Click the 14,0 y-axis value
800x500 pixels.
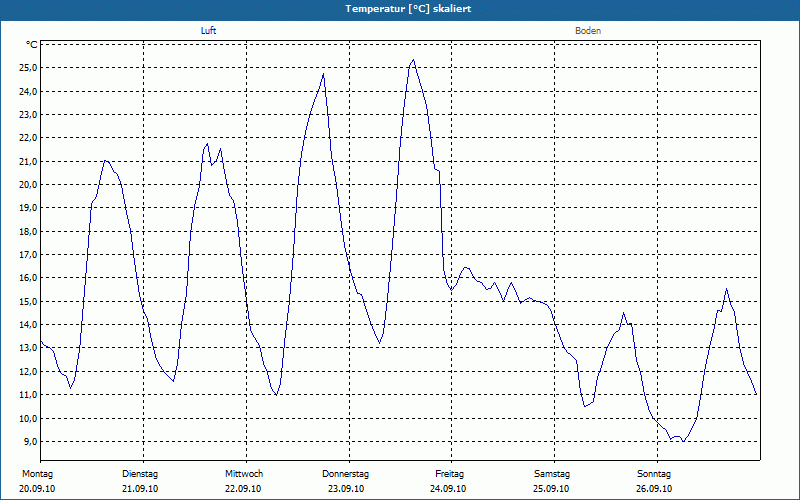pos(28,324)
